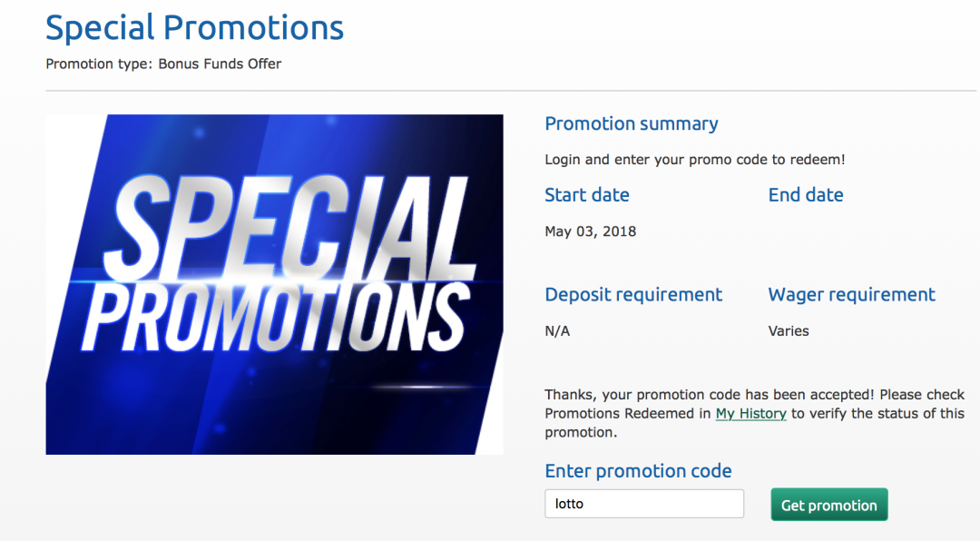Open the My History link
Screen dimensions: 980x541
coord(750,414)
